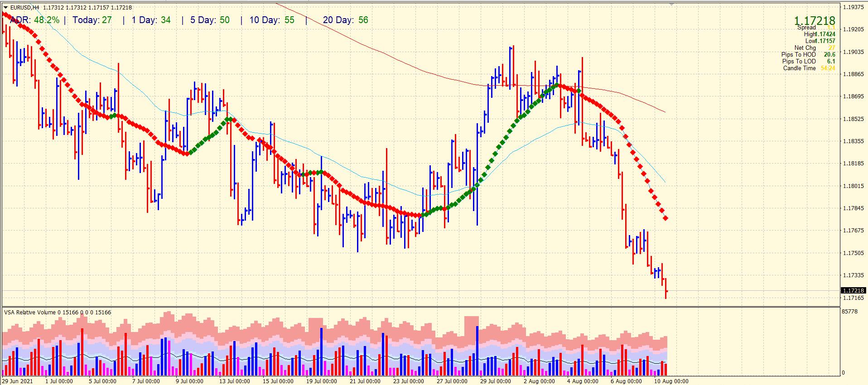This screenshot has width=868, height=385.
Task: Click the 20 Day: 56 range label
Action: pos(345,20)
